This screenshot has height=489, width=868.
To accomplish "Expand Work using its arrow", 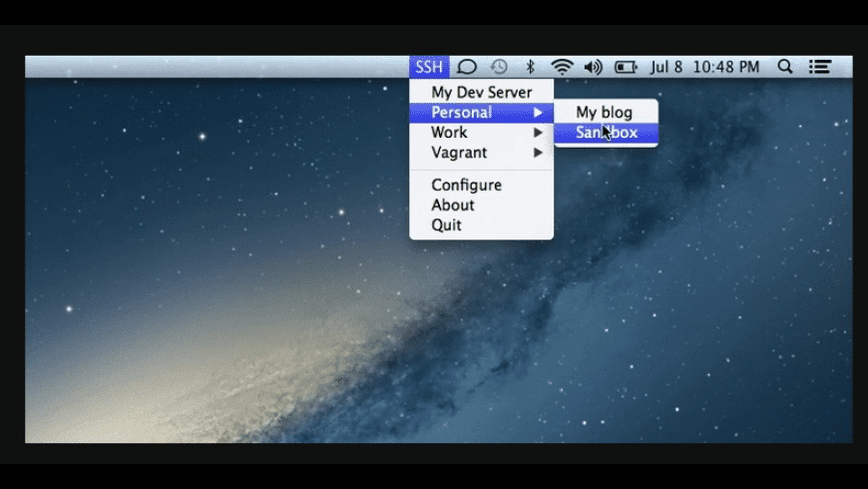I will 538,133.
